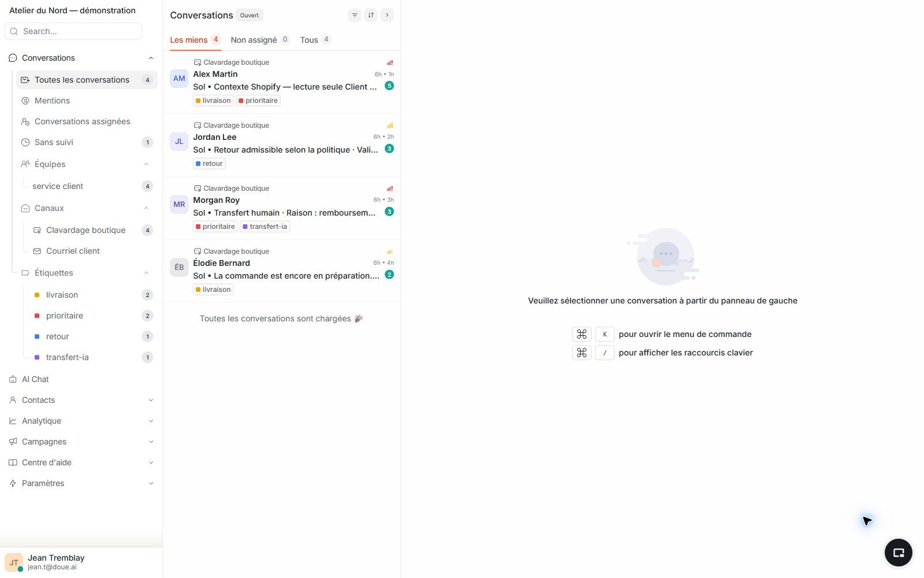The height and width of the screenshot is (578, 924).
Task: Collapse the Canaux group
Action: pyautogui.click(x=146, y=208)
